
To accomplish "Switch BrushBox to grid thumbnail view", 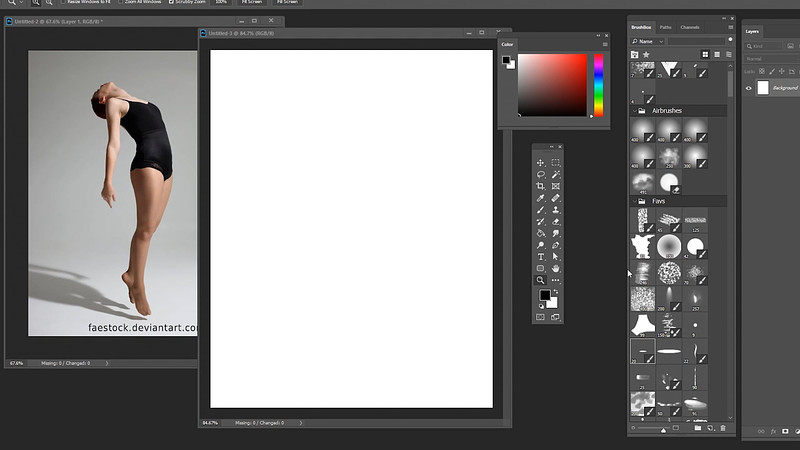I will 705,55.
